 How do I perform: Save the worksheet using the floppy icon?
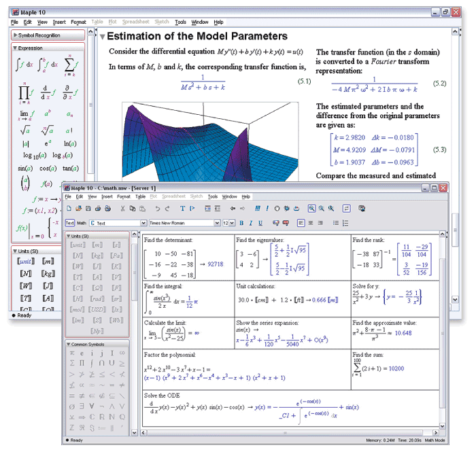coord(88,209)
